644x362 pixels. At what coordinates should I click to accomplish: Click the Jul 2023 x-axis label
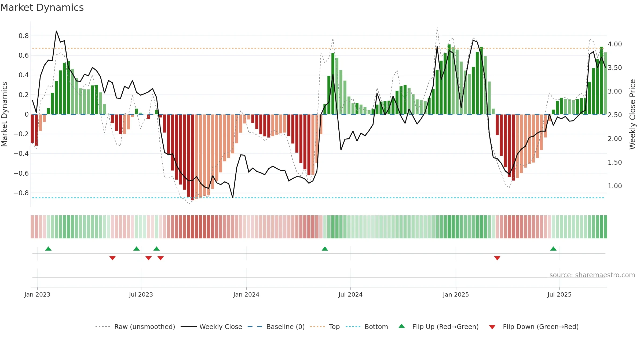141,294
